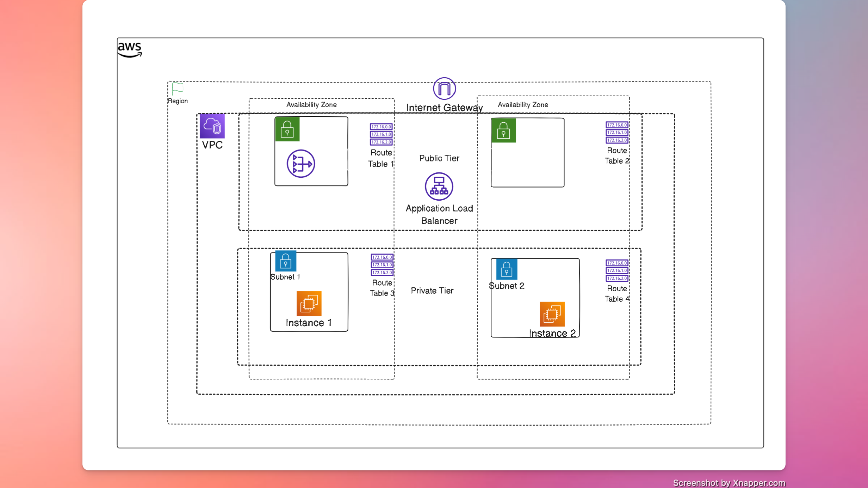Click the Region text label
Viewport: 868px width, 488px height.
coord(178,101)
